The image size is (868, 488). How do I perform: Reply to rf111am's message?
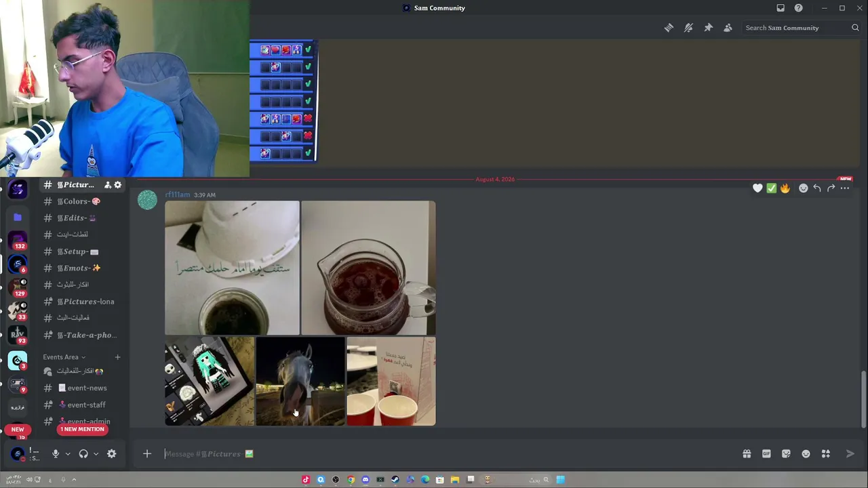(817, 188)
